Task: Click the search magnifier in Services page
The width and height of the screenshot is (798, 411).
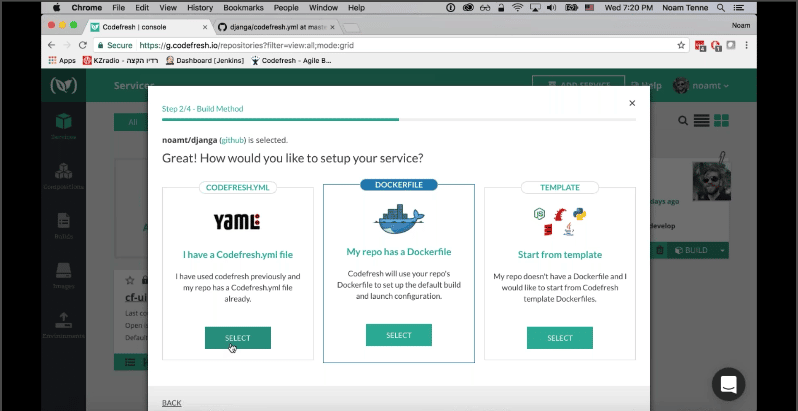Action: (683, 121)
